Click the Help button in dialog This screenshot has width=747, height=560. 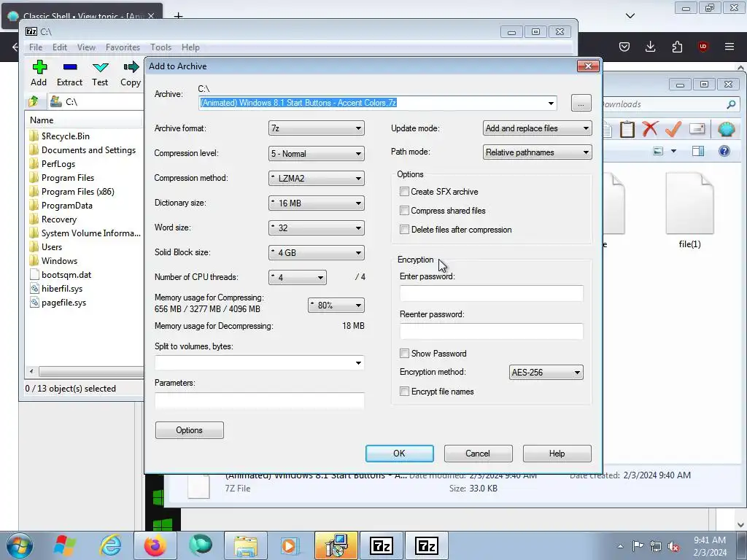tap(557, 454)
